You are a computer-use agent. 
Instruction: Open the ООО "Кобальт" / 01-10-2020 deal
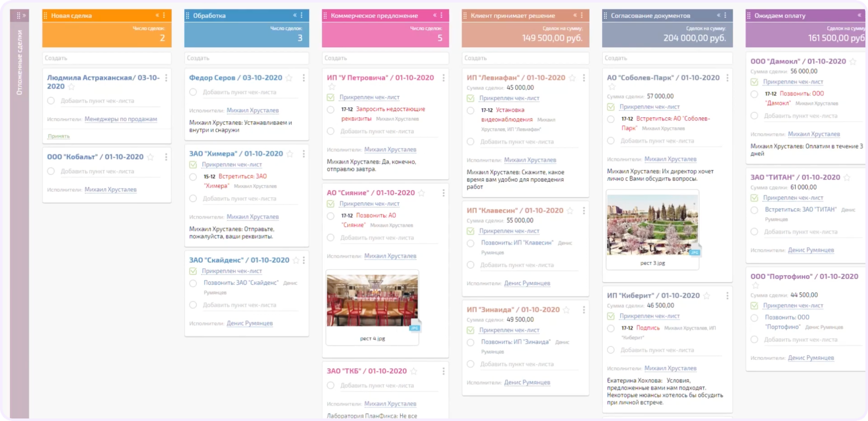pos(95,157)
